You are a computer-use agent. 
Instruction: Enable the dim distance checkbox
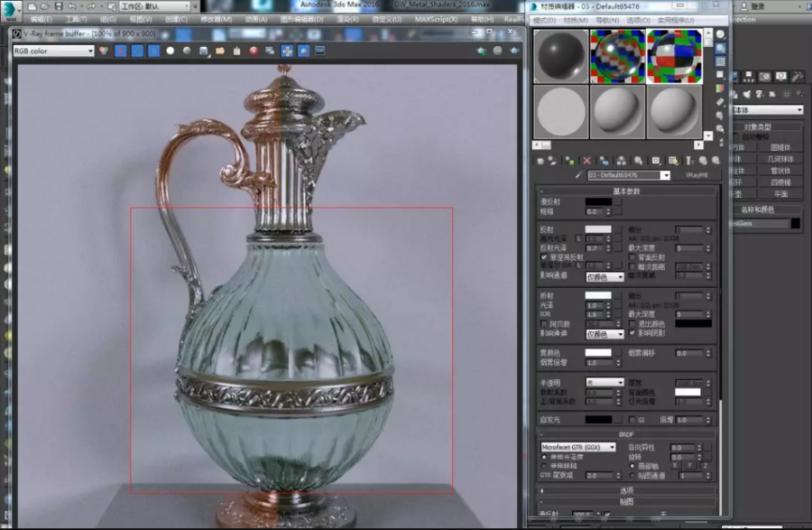[632, 266]
